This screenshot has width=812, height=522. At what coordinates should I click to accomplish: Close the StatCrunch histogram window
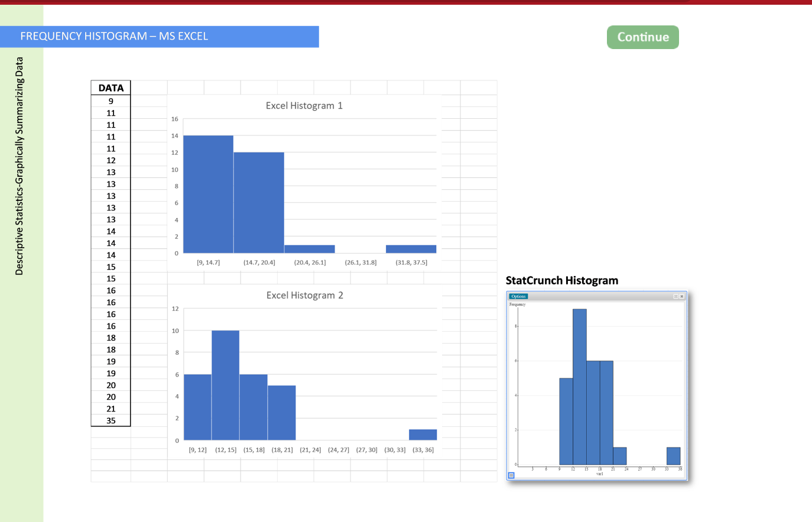[681, 296]
